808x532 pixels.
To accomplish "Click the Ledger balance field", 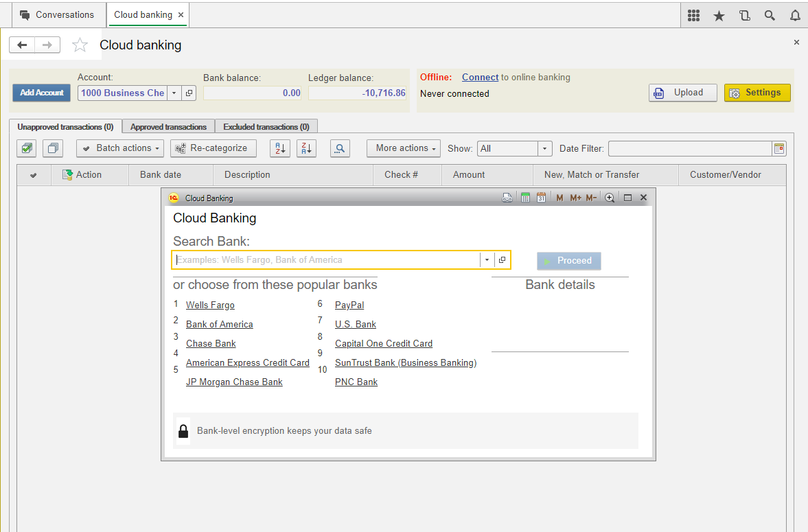I will 358,93.
